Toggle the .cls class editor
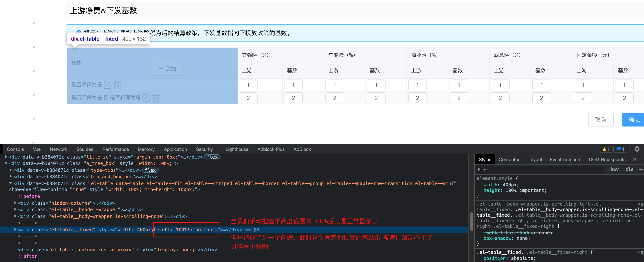 click(628, 170)
